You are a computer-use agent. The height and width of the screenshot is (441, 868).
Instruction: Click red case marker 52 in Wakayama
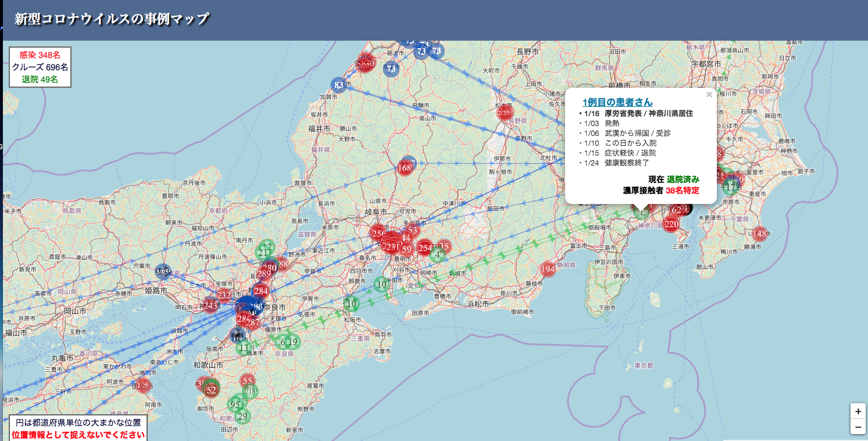212,390
